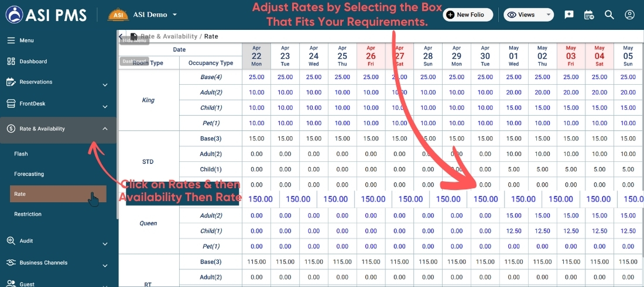Open the Dashboard grid icon
Image resolution: width=644 pixels, height=287 pixels.
pyautogui.click(x=11, y=61)
